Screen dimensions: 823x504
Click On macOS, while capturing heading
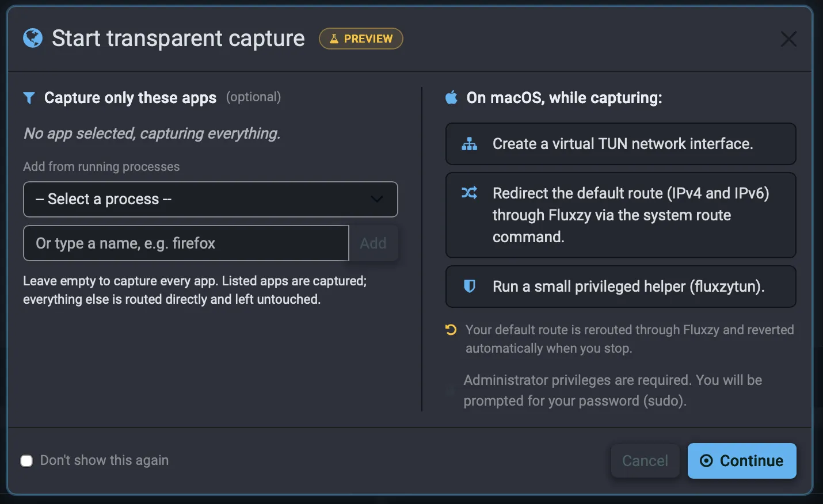(x=565, y=98)
